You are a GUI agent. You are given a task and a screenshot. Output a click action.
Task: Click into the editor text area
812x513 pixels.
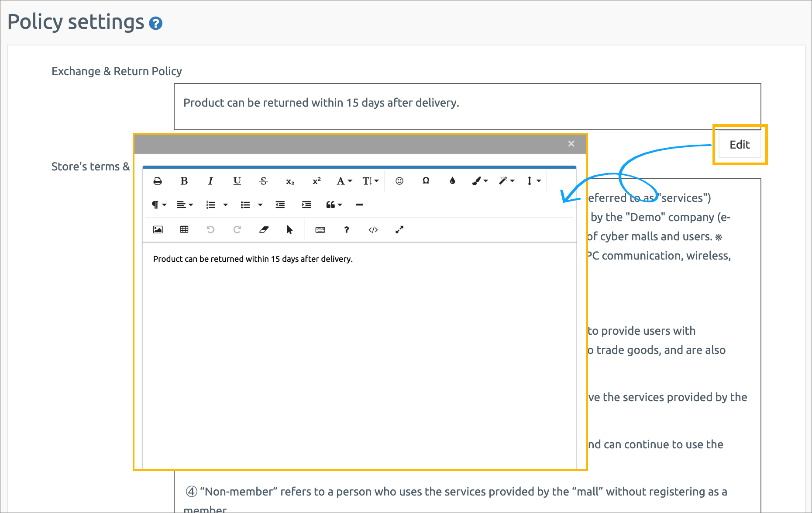click(x=358, y=350)
